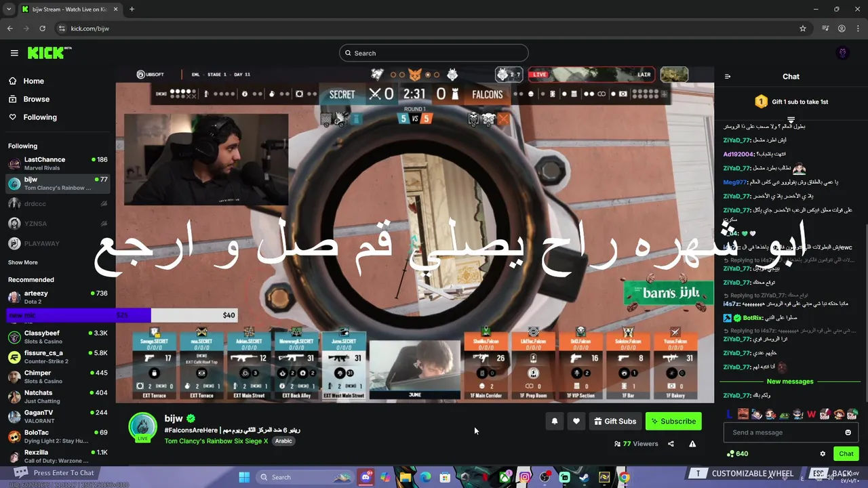Image resolution: width=868 pixels, height=488 pixels.
Task: Open the profile avatar menu
Action: point(843,53)
